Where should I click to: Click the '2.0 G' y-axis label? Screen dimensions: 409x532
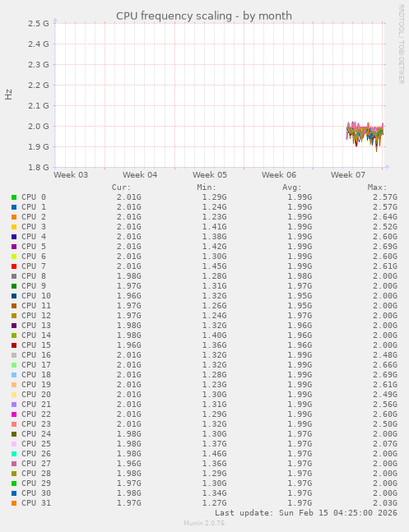point(39,126)
